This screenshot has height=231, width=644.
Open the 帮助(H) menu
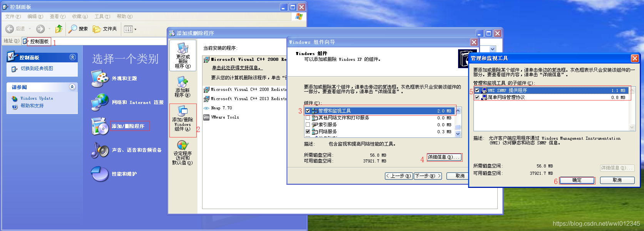(x=125, y=17)
